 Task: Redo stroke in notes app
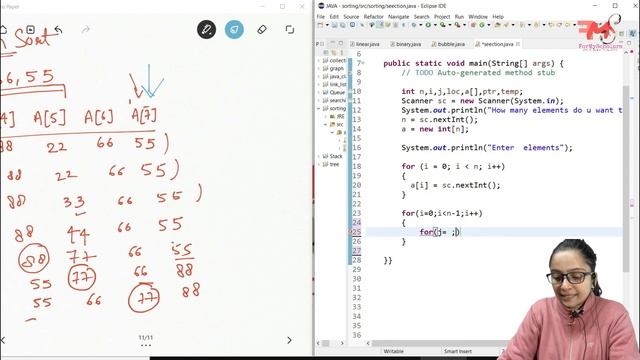[86, 30]
